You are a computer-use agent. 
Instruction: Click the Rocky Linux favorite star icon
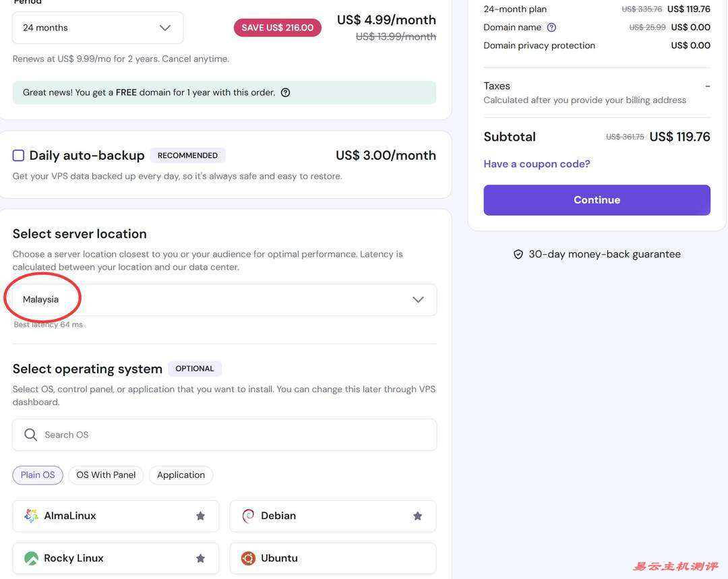(x=200, y=559)
